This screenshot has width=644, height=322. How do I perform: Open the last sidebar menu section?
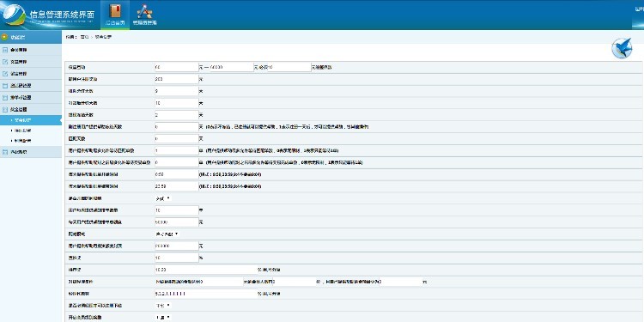(x=31, y=151)
